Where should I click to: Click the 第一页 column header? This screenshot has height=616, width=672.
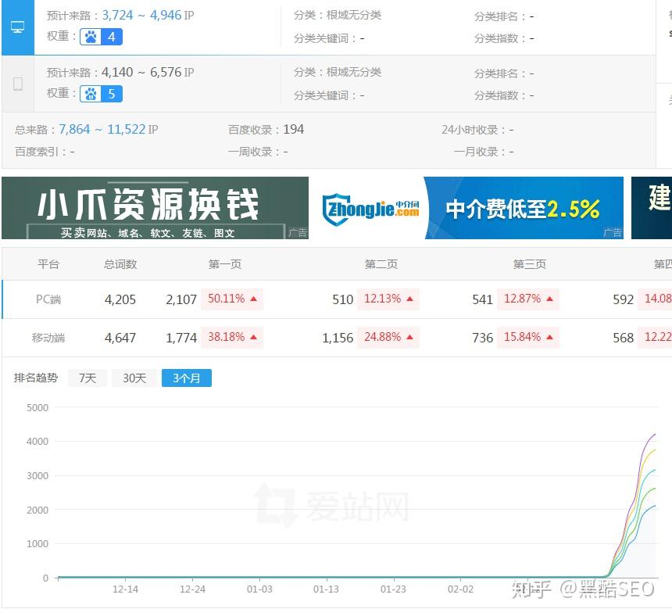pos(225,264)
